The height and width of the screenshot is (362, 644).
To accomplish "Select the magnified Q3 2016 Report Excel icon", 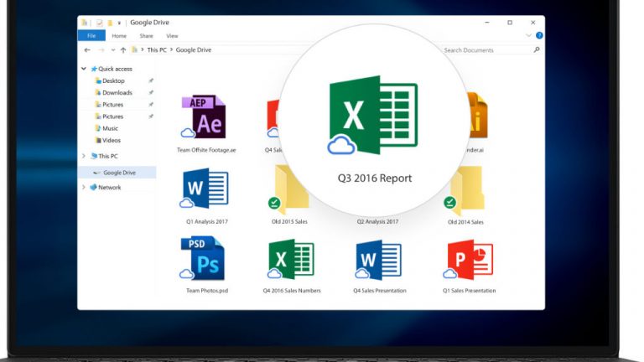I will pos(373,115).
